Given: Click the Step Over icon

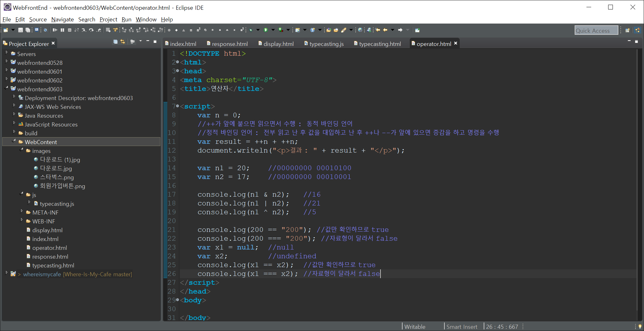Looking at the screenshot, I should pyautogui.click(x=91, y=30).
